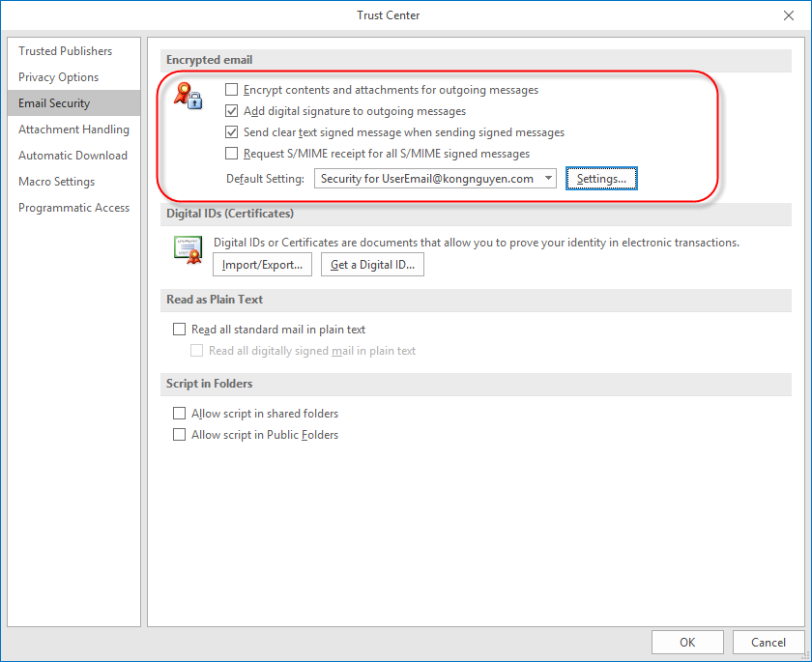Uncheck Add digital signature to outgoing messages
812x662 pixels.
pos(231,111)
